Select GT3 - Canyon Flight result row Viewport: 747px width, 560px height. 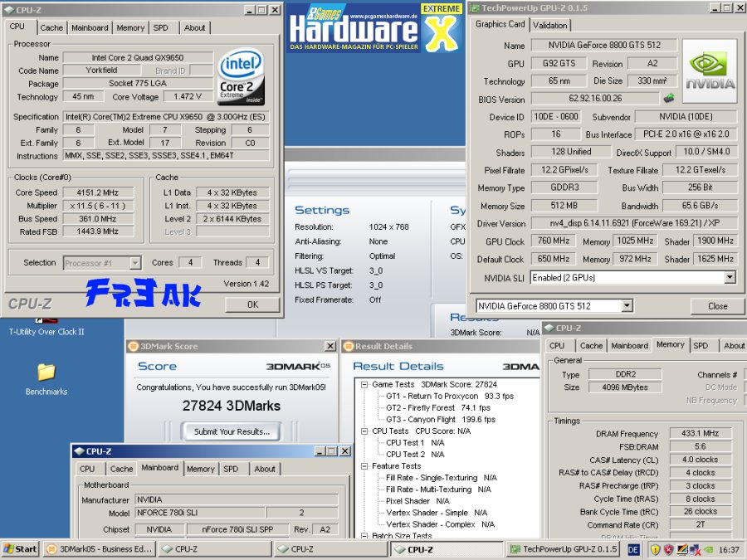tap(441, 420)
